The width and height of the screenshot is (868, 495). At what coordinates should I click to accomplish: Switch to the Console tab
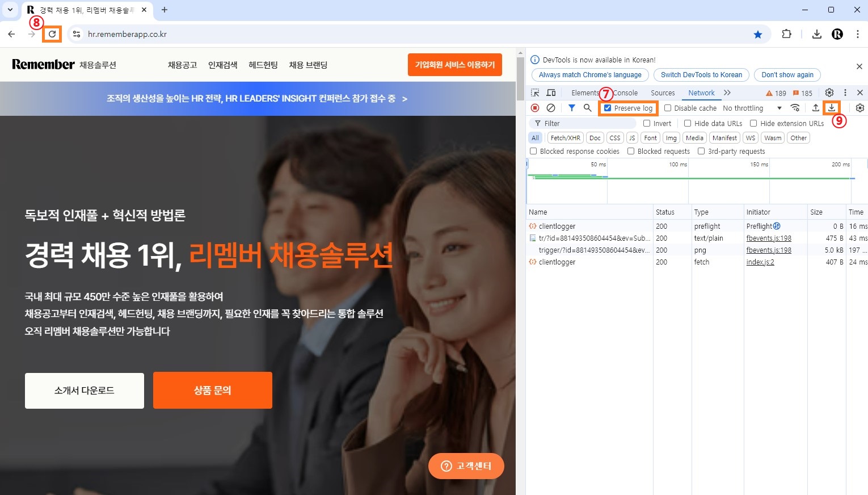click(625, 93)
